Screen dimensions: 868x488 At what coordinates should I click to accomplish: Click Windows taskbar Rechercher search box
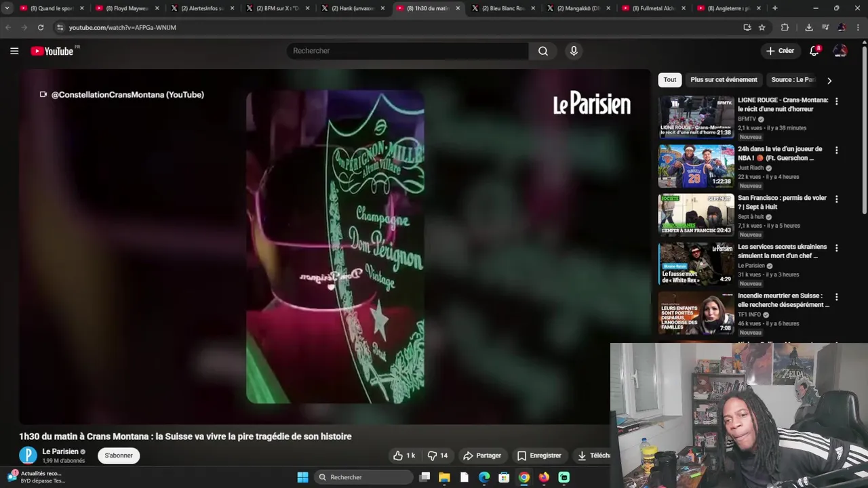pyautogui.click(x=363, y=477)
